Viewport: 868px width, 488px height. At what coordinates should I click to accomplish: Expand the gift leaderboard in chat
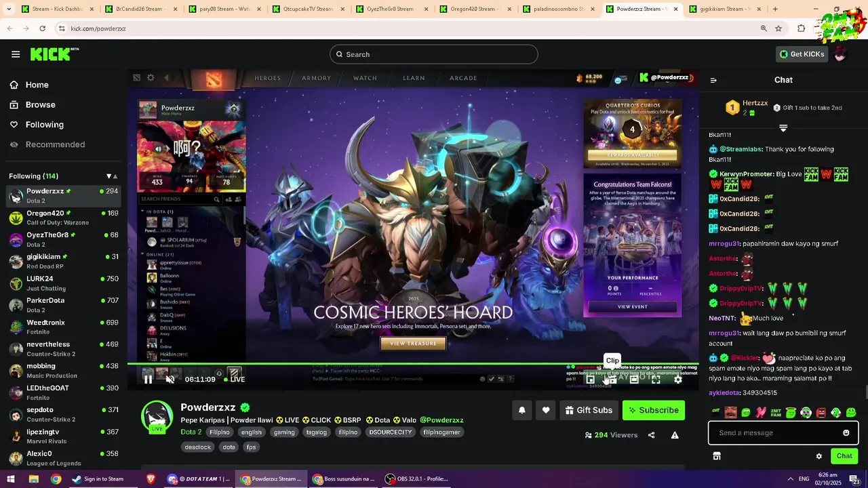point(783,128)
